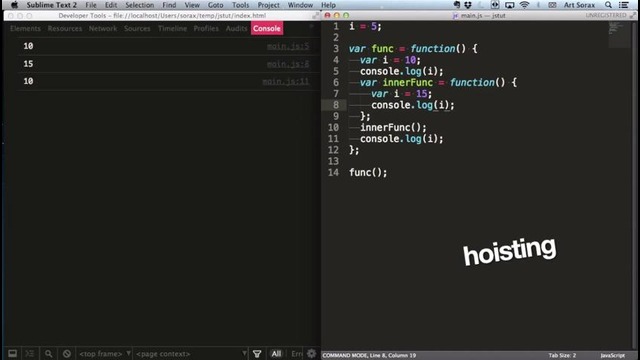This screenshot has width=640, height=360.
Task: Open the Tools menu
Action: (x=240, y=5)
